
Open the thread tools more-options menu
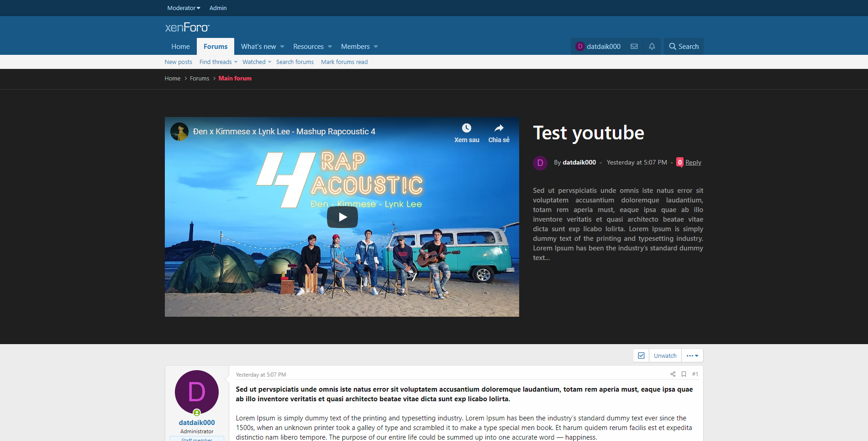[692, 356]
